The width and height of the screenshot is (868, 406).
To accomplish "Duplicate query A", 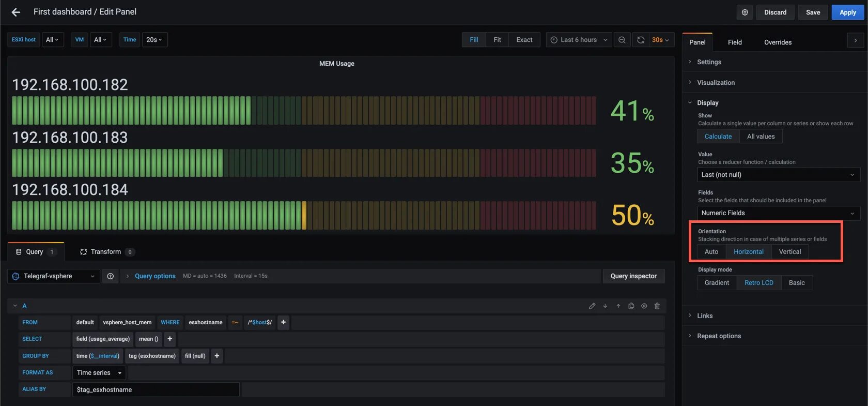I will pos(631,306).
